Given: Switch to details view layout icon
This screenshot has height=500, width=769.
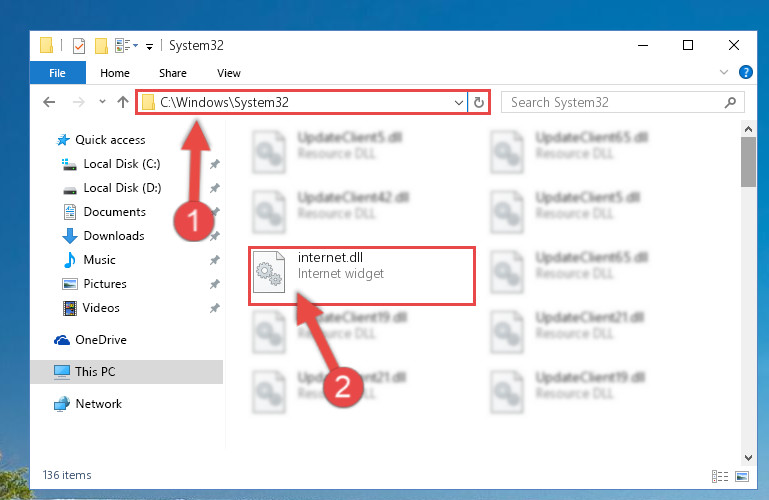Looking at the screenshot, I should [x=720, y=476].
